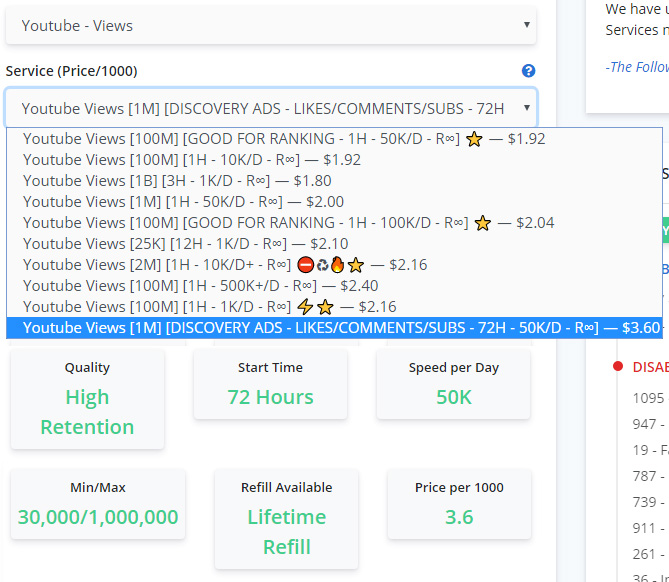The width and height of the screenshot is (669, 582).
Task: Click the '787' service entry in right list
Action: [649, 476]
